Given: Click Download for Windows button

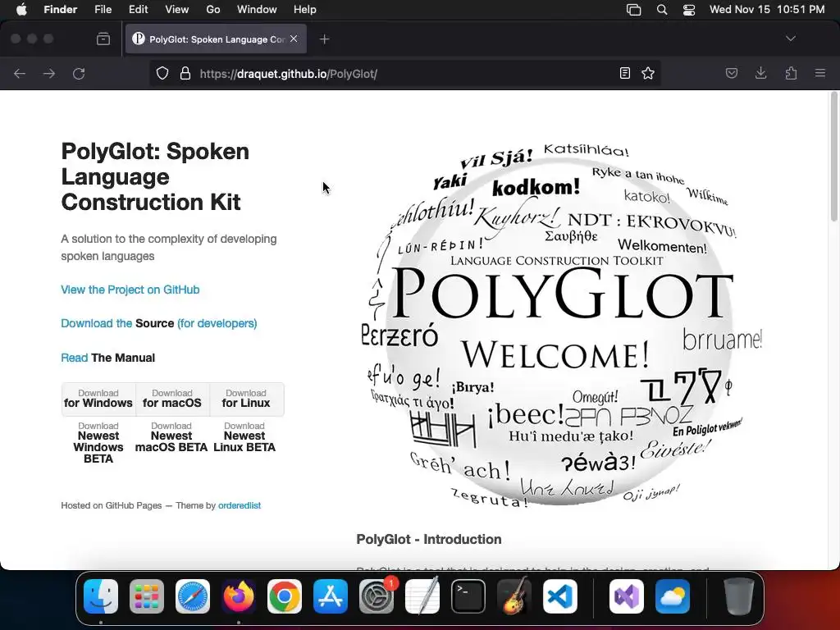Looking at the screenshot, I should 98,399.
